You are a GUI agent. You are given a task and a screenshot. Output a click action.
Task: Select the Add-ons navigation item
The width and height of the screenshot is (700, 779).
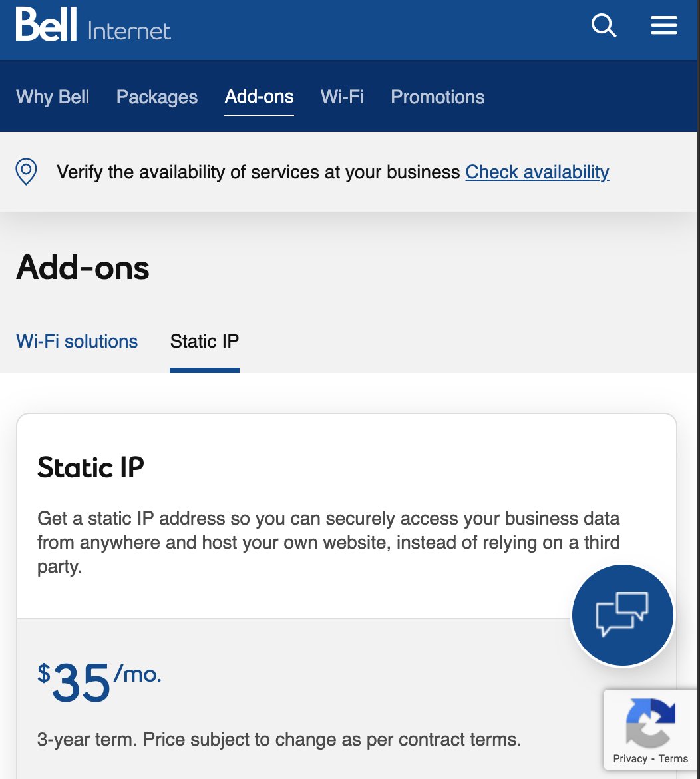[259, 97]
